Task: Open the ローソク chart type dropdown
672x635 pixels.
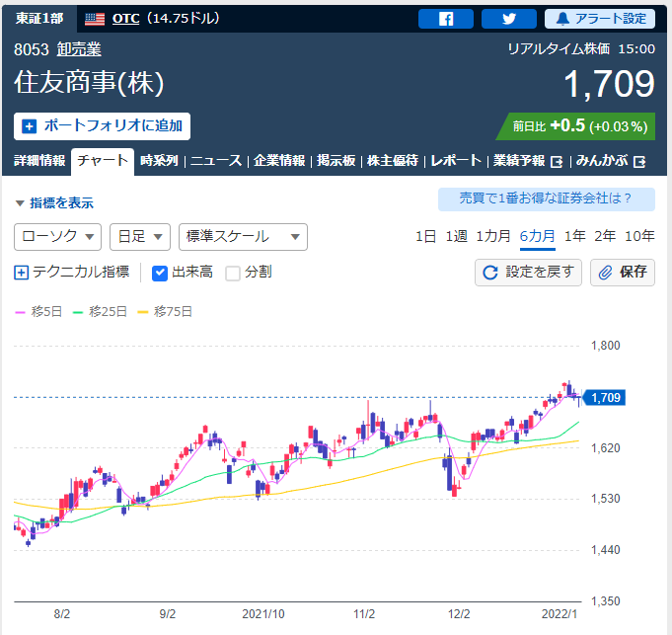Action: 57,237
